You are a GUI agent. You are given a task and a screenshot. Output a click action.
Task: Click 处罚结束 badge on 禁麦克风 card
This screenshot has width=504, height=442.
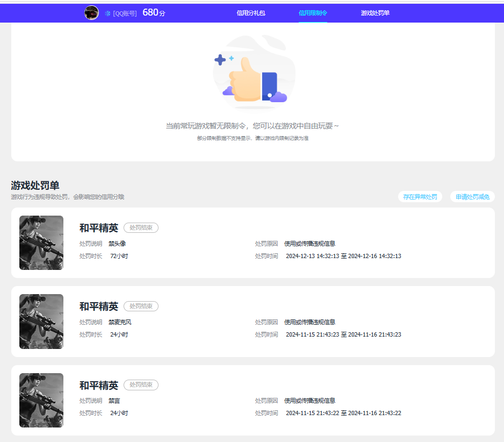(141, 306)
